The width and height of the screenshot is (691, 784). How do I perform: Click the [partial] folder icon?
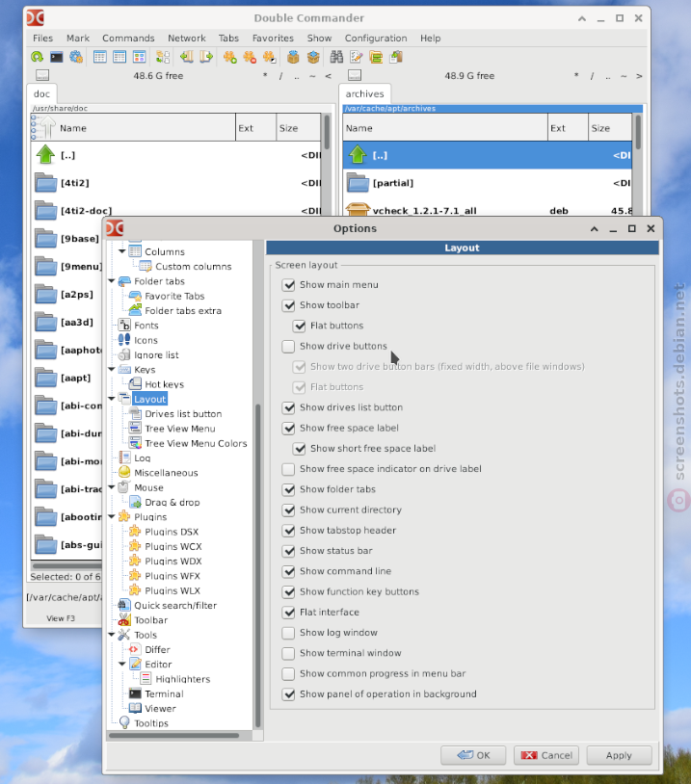pyautogui.click(x=358, y=182)
